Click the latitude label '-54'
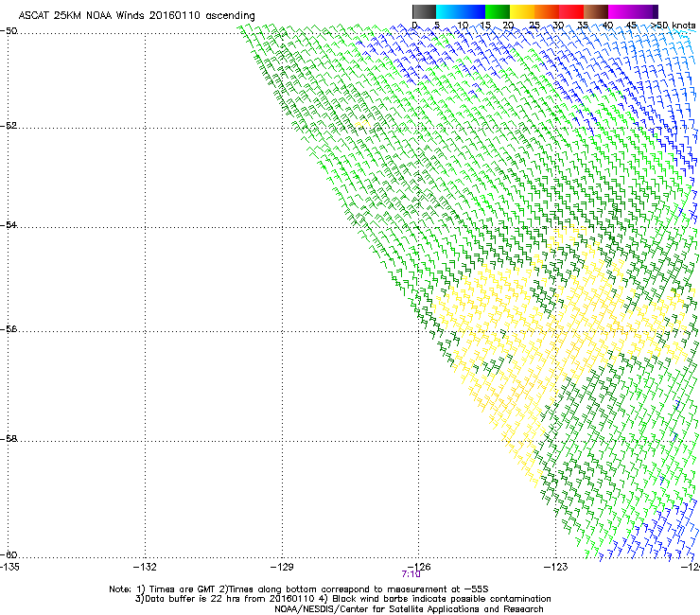 (x=9, y=224)
